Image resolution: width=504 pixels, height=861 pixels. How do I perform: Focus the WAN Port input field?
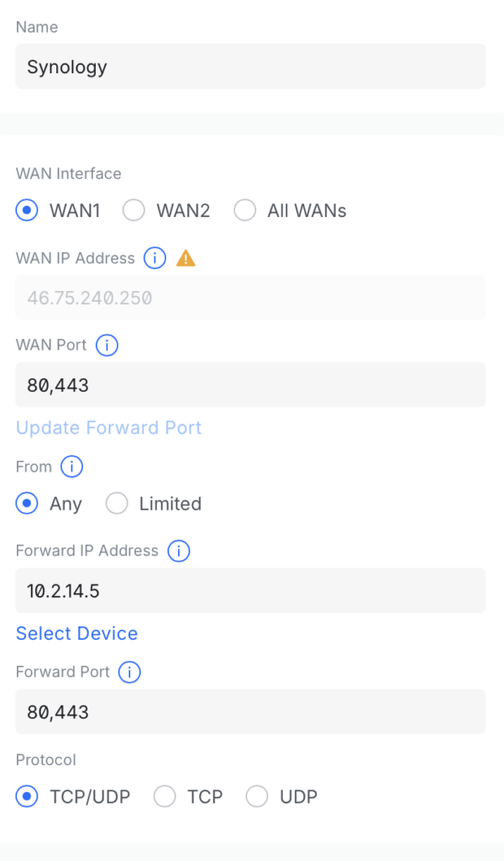tap(250, 385)
